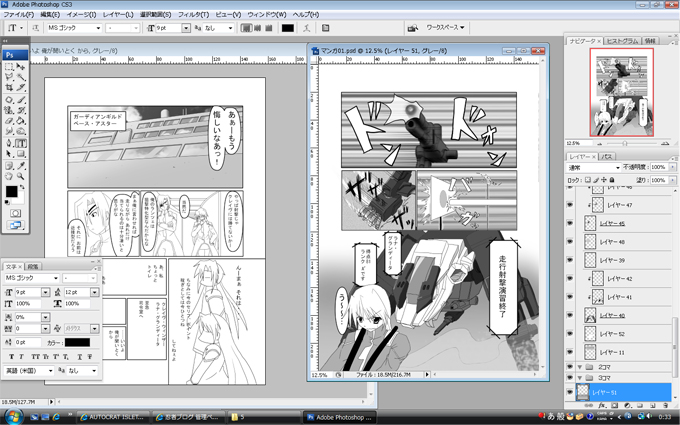Select the Brush tool
Viewport: 680px width, 425px height.
point(20,100)
